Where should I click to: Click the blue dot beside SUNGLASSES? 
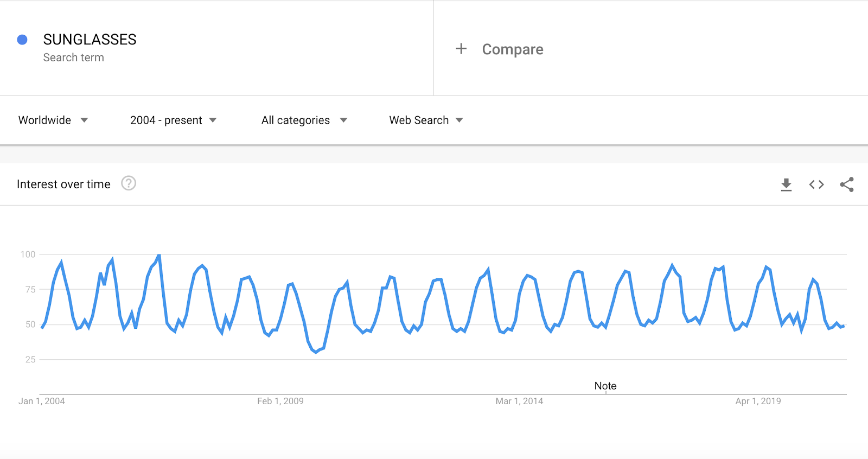click(22, 40)
